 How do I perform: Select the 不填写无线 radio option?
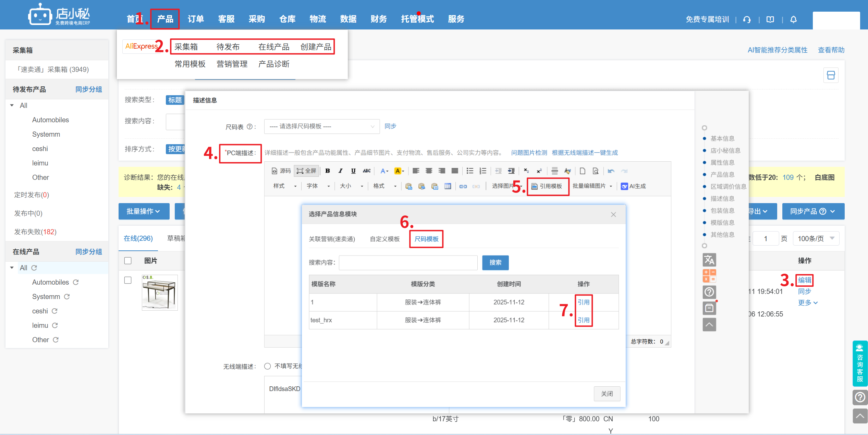click(268, 366)
